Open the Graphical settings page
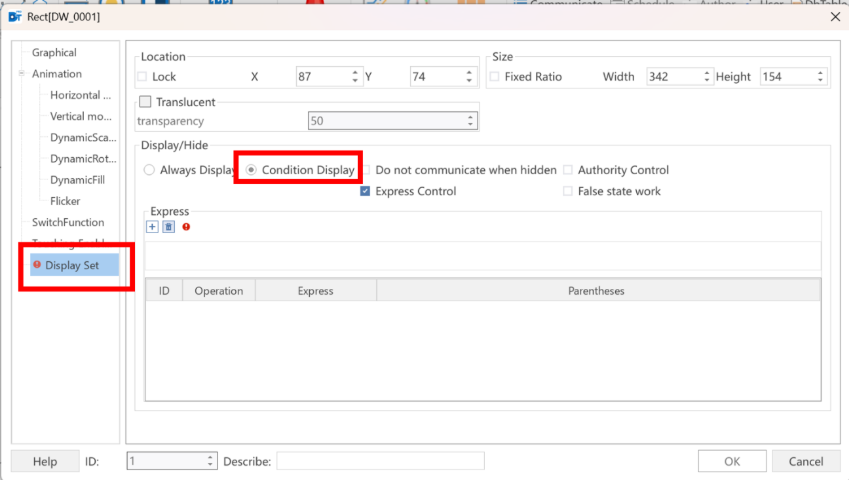849x480 pixels. click(54, 52)
